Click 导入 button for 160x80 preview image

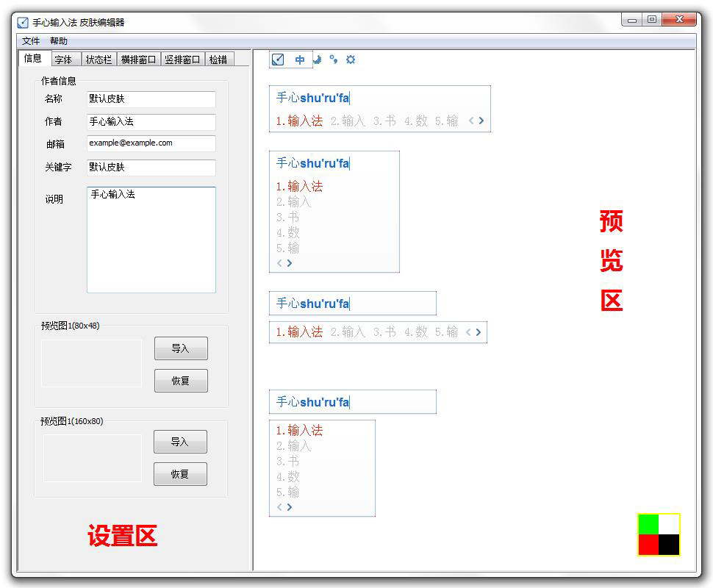click(180, 442)
